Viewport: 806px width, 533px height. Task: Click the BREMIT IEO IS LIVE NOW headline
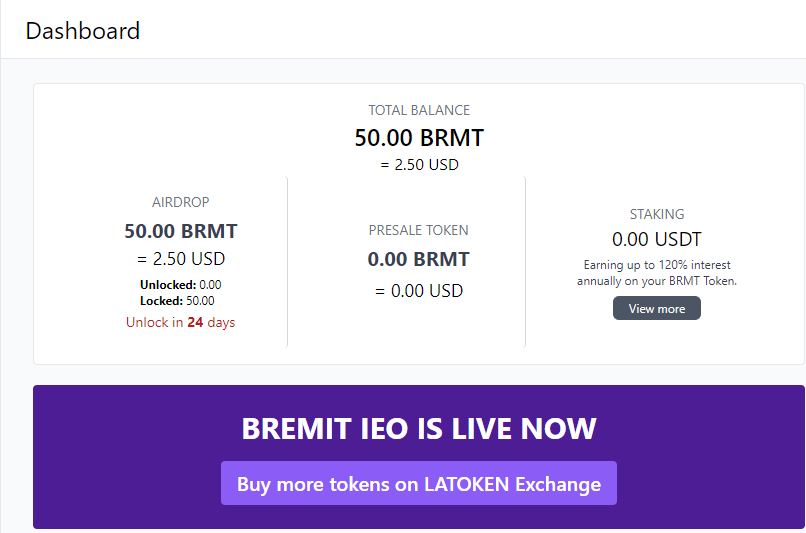pos(419,428)
